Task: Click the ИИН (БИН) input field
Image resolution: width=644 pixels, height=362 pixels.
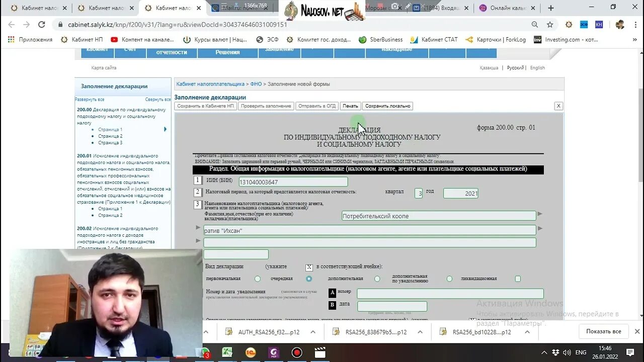Action: coord(293,182)
